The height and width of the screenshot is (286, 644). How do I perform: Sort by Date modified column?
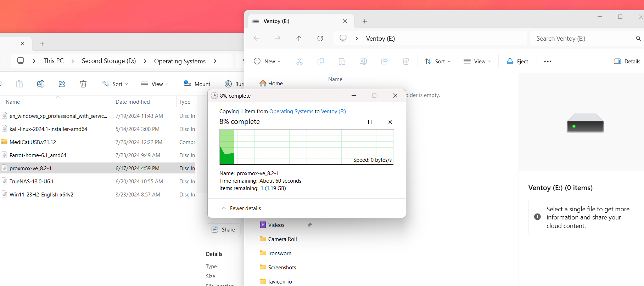point(133,102)
